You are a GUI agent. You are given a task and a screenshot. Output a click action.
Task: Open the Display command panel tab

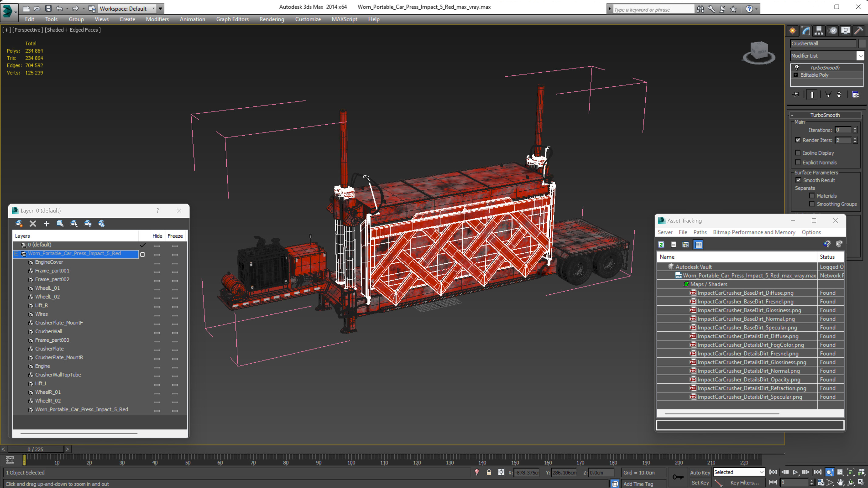845,31
